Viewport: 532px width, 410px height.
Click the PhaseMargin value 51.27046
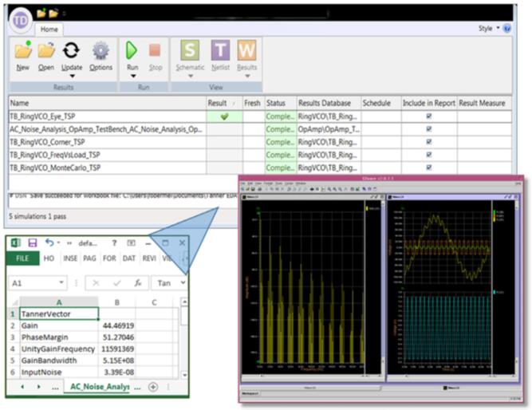(118, 337)
